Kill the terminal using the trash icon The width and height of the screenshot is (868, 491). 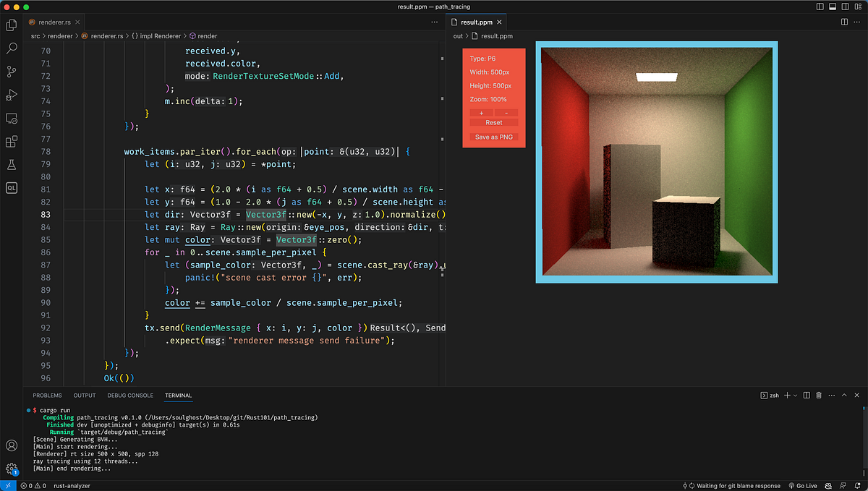[x=819, y=396]
